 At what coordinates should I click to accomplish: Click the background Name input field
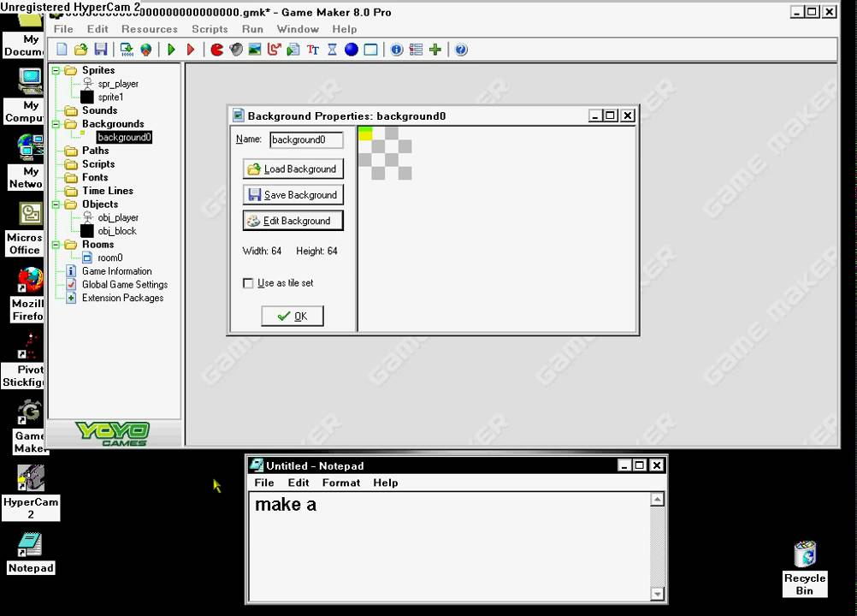pos(306,140)
